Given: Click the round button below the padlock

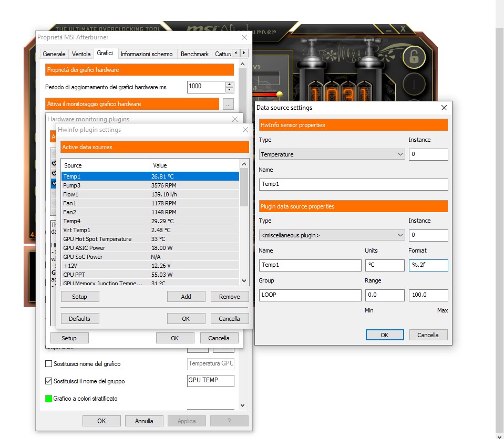Looking at the screenshot, I should pyautogui.click(x=414, y=85).
